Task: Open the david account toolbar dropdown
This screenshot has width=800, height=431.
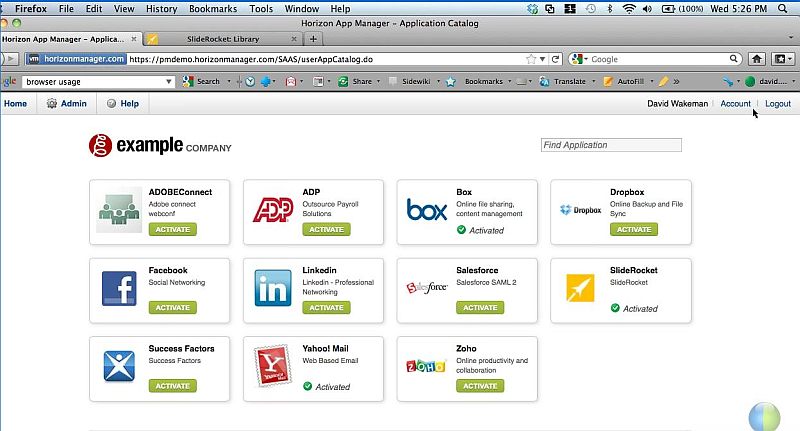Action: coord(793,82)
